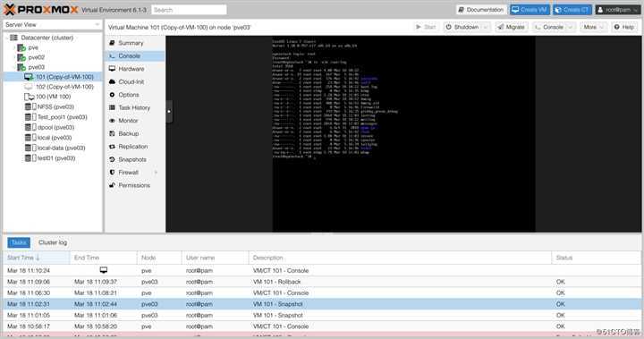Switch to the Cluster log tab
The height and width of the screenshot is (339, 644).
[x=53, y=242]
